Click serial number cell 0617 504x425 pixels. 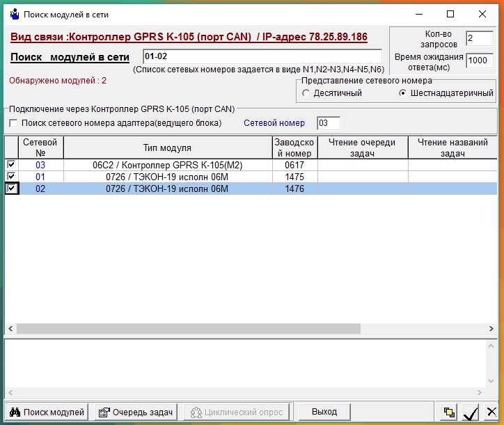coord(294,165)
